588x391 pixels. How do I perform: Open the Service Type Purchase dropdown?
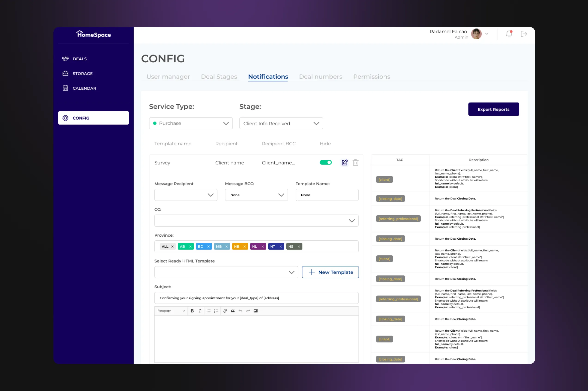[x=191, y=123]
